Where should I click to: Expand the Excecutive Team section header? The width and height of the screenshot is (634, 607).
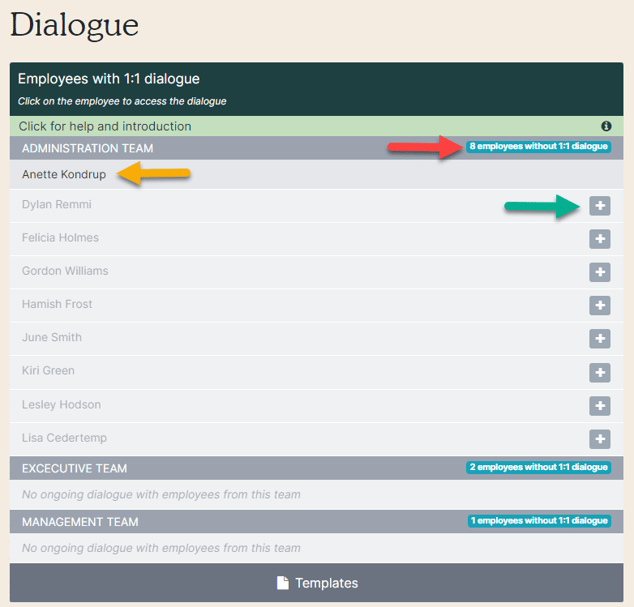pos(317,468)
